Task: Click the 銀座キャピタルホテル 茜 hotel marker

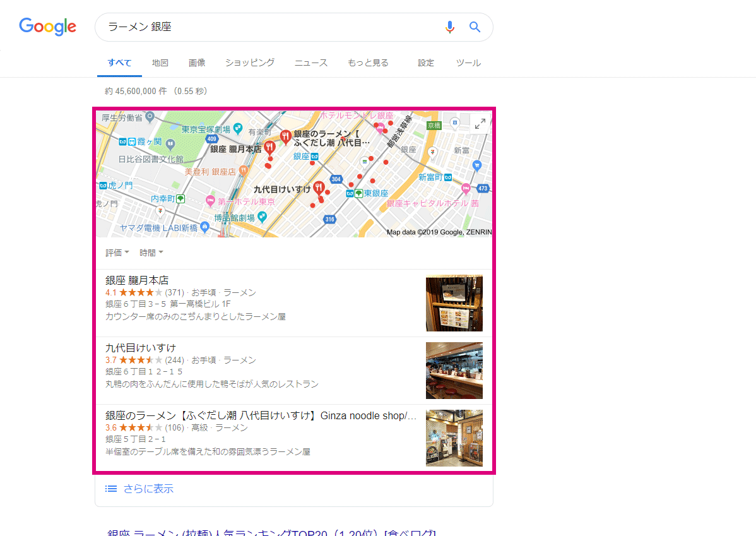Action: pyautogui.click(x=466, y=188)
